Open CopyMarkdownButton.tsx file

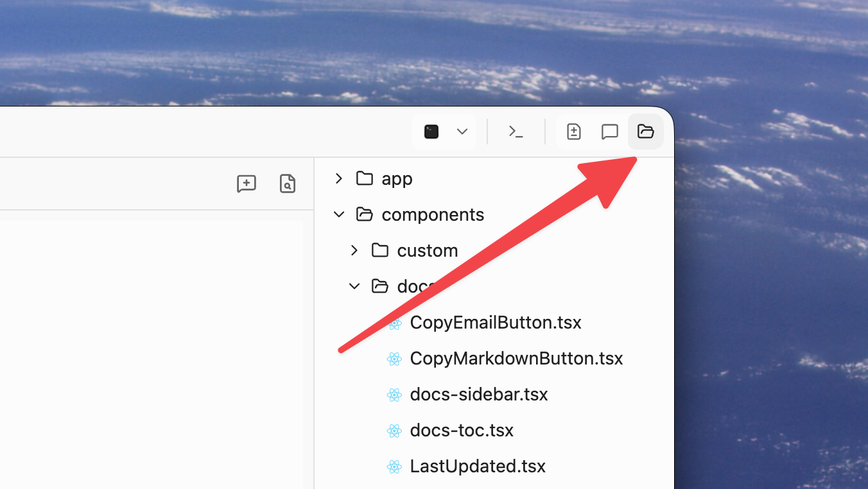(x=516, y=358)
